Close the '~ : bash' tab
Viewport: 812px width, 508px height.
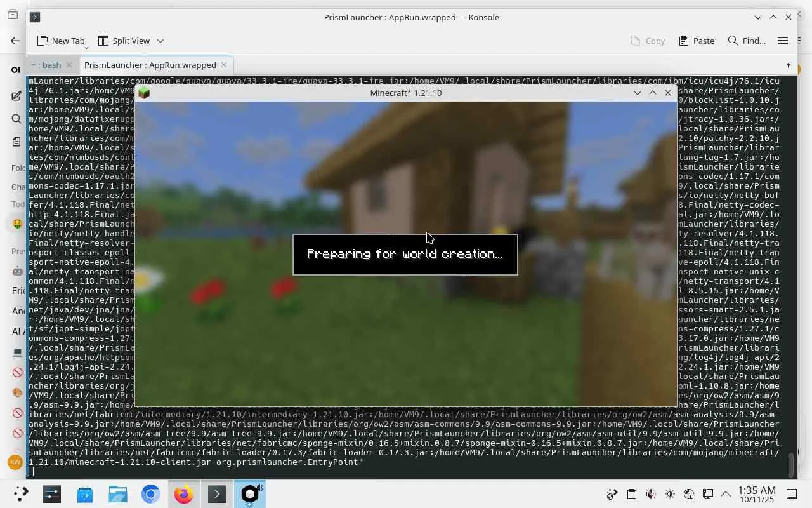(x=69, y=65)
